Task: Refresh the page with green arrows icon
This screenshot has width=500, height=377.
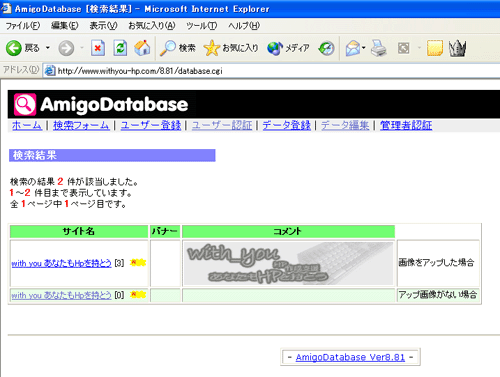Action: click(120, 48)
